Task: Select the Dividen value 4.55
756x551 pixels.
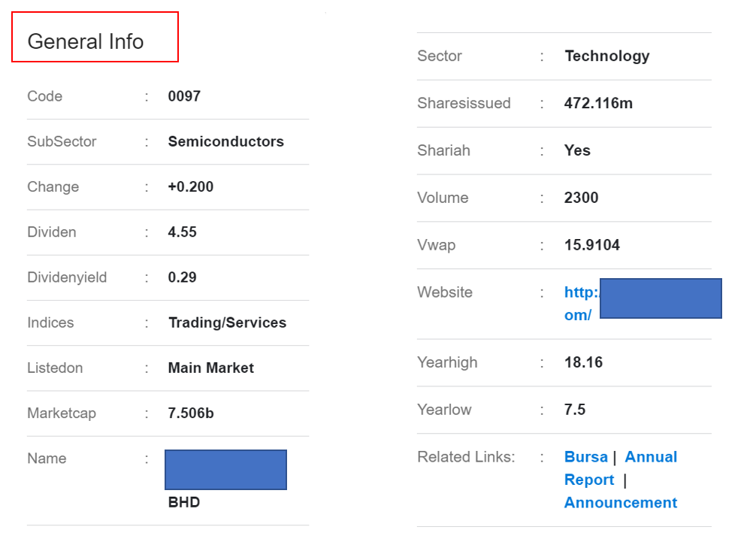Action: tap(182, 232)
